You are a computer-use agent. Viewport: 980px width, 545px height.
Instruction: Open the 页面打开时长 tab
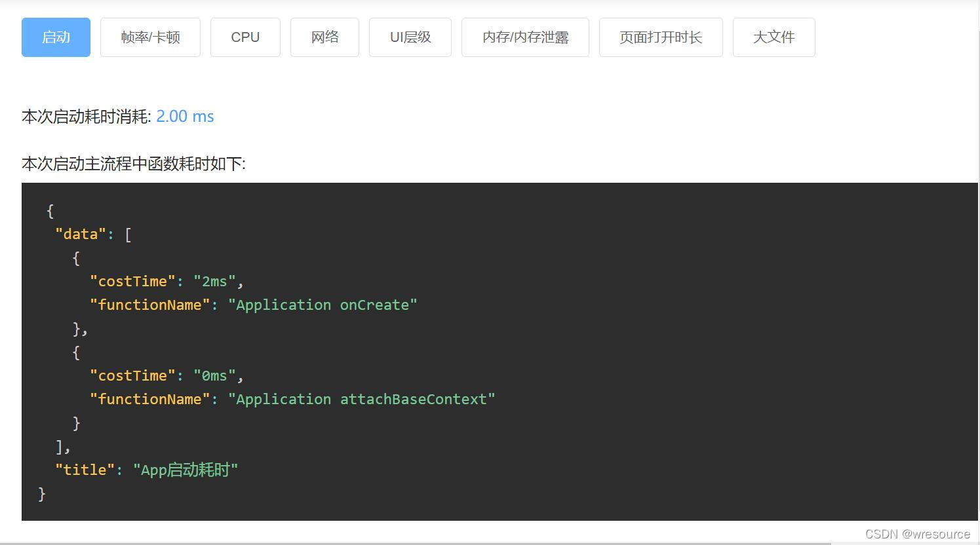point(661,37)
